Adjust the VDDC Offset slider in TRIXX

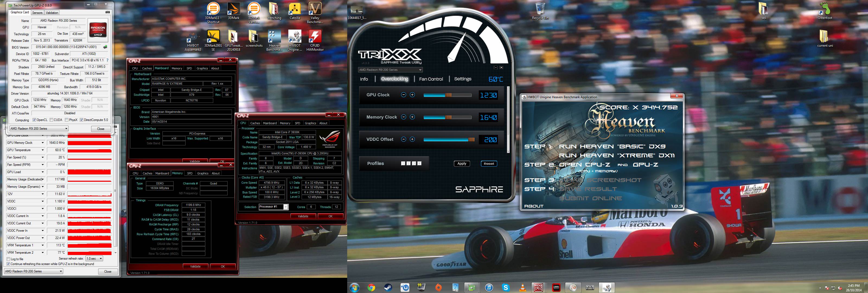449,140
